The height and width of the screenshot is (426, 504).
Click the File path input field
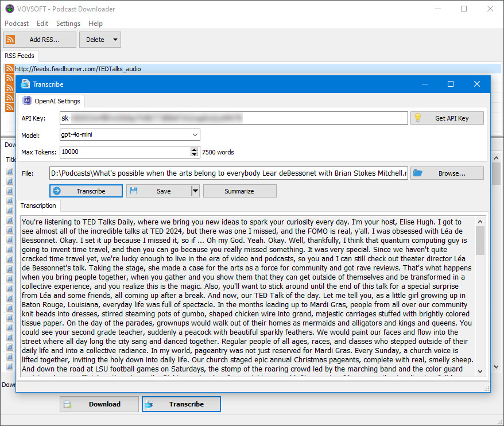pyautogui.click(x=228, y=173)
